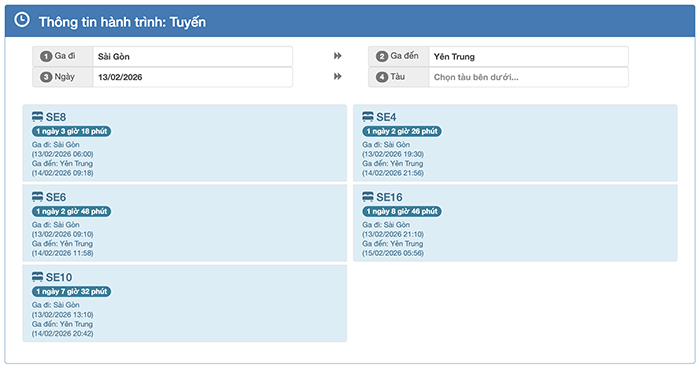Click the double arrow beside the date field
700x367 pixels.
point(338,76)
